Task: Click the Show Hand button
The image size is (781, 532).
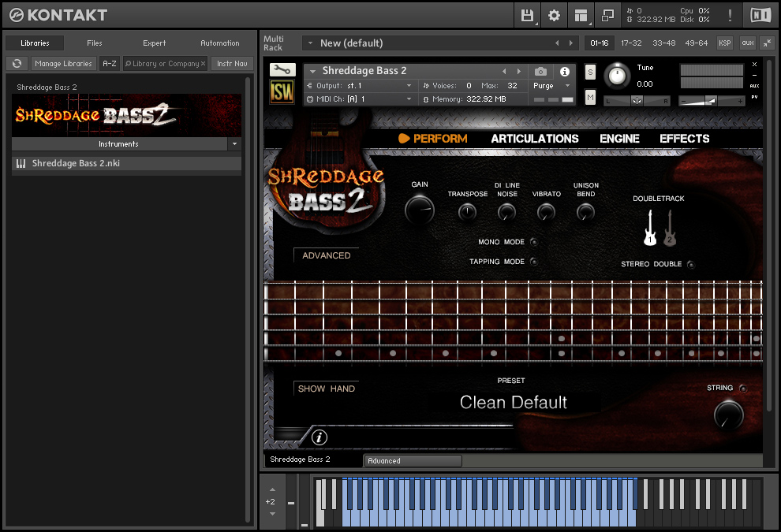Action: (326, 389)
